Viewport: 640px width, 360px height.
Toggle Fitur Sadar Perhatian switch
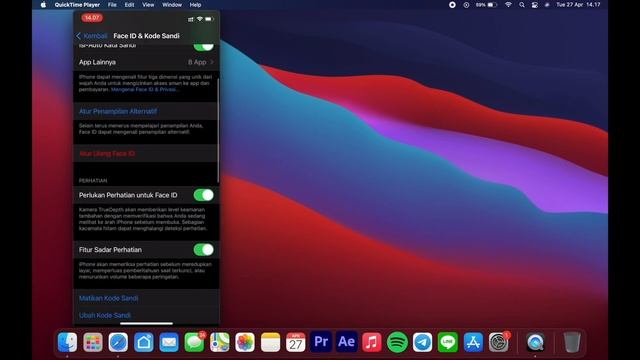(204, 249)
